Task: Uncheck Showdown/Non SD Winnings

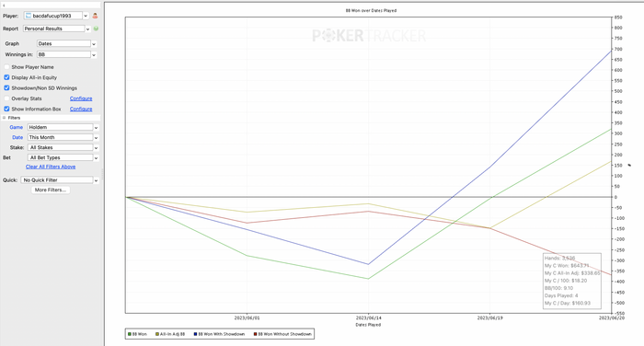Action: point(6,88)
